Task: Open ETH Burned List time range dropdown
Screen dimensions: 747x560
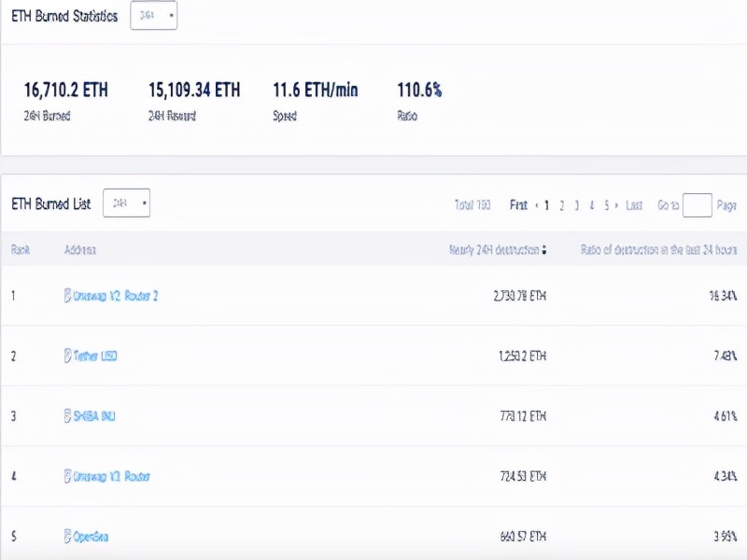Action: click(x=126, y=203)
